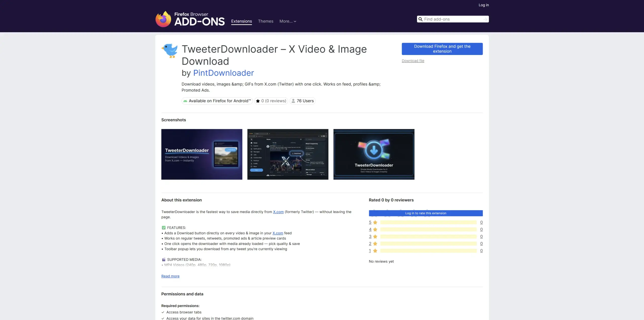Click the Download file link

413,61
